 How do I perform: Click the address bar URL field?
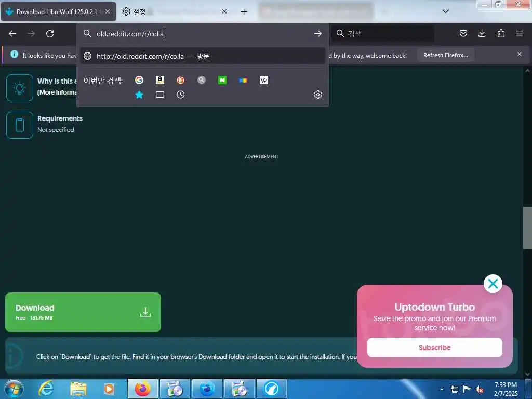point(203,34)
